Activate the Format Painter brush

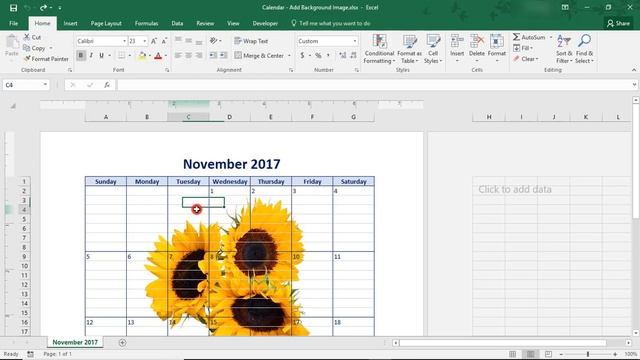[x=27, y=59]
